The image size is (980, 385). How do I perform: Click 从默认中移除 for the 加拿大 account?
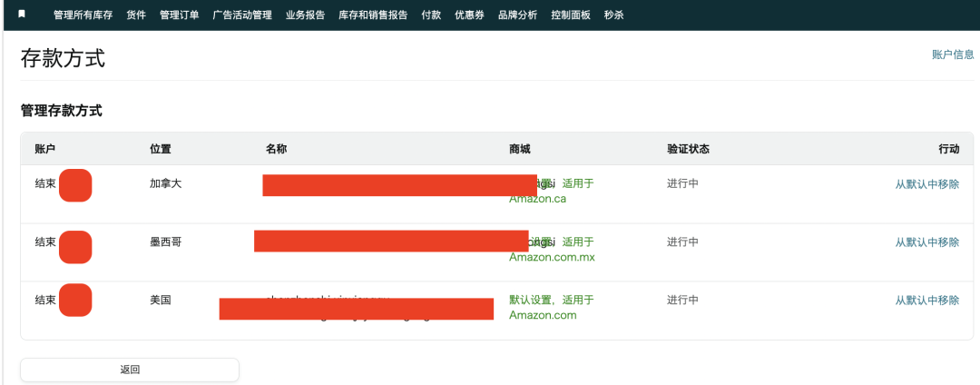[x=926, y=184]
